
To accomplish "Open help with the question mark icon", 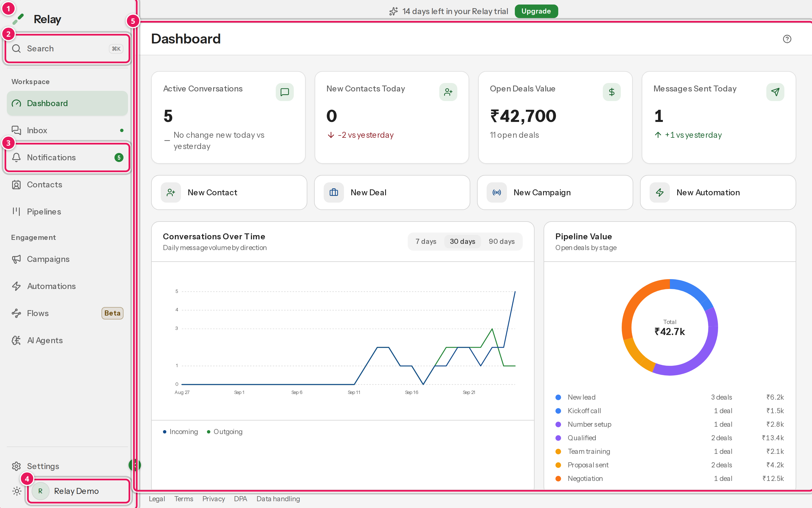I will click(787, 39).
